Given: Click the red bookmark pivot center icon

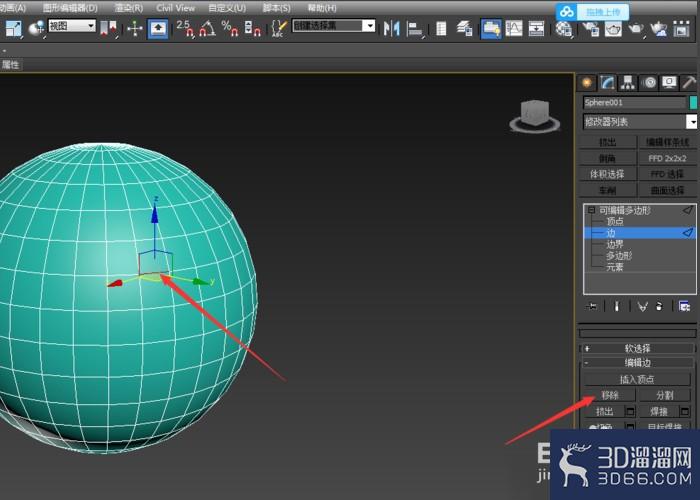Looking at the screenshot, I should (108, 29).
